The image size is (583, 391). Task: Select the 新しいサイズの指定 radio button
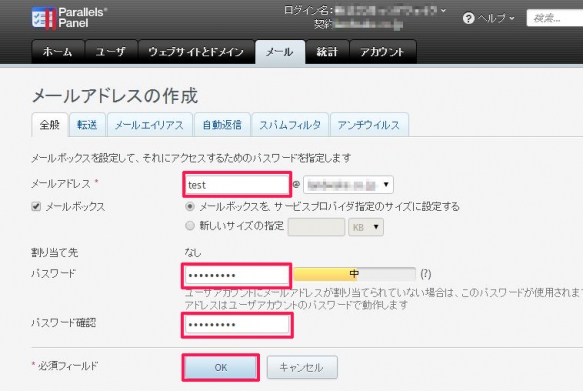click(190, 226)
